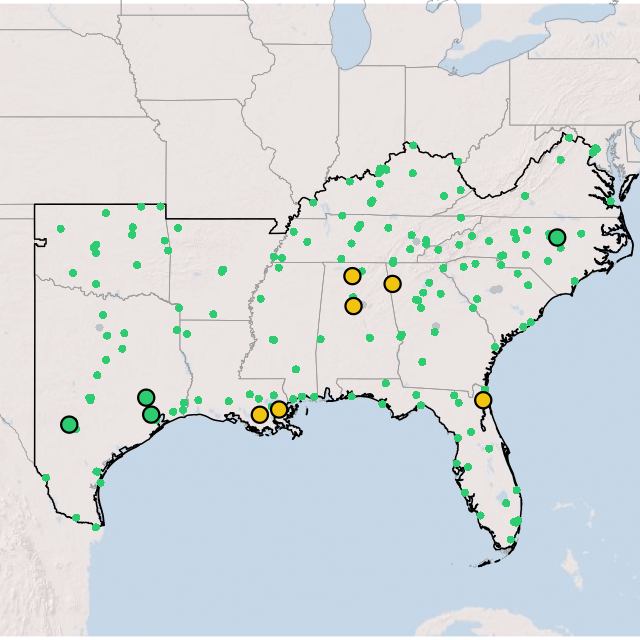Click the northern yellow marker in Alabama
Image resolution: width=640 pixels, height=640 pixels.
click(352, 276)
